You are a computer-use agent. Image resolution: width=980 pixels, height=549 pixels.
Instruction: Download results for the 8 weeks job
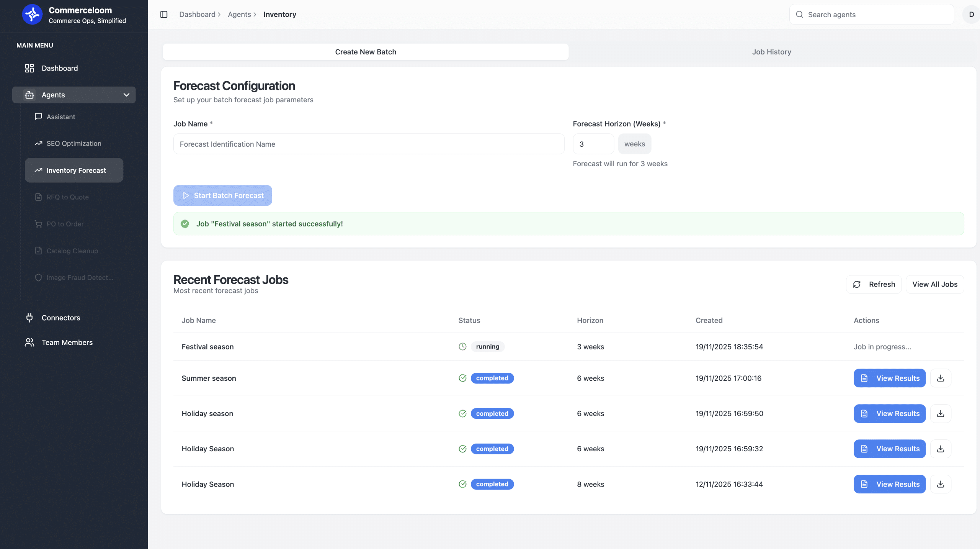coord(941,484)
